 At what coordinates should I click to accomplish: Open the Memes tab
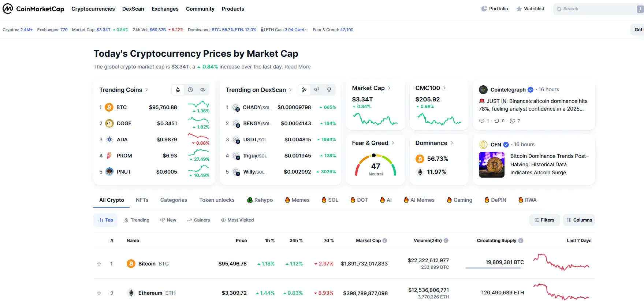point(297,200)
